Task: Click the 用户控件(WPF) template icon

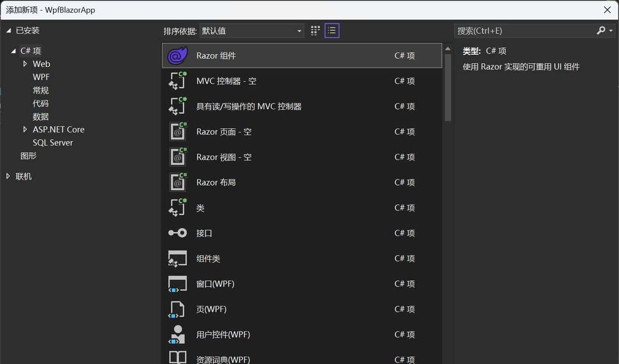Action: pyautogui.click(x=177, y=334)
